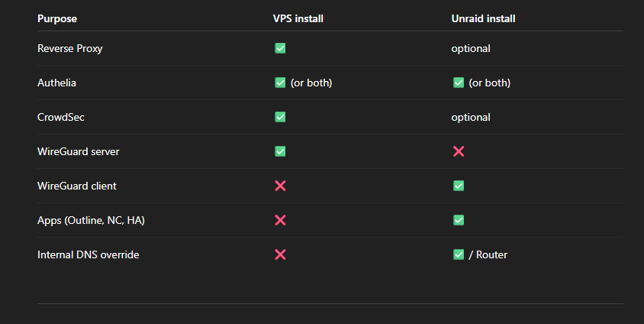This screenshot has width=644, height=324.
Task: Click VPS red X for WireGuard client
Action: tap(280, 186)
